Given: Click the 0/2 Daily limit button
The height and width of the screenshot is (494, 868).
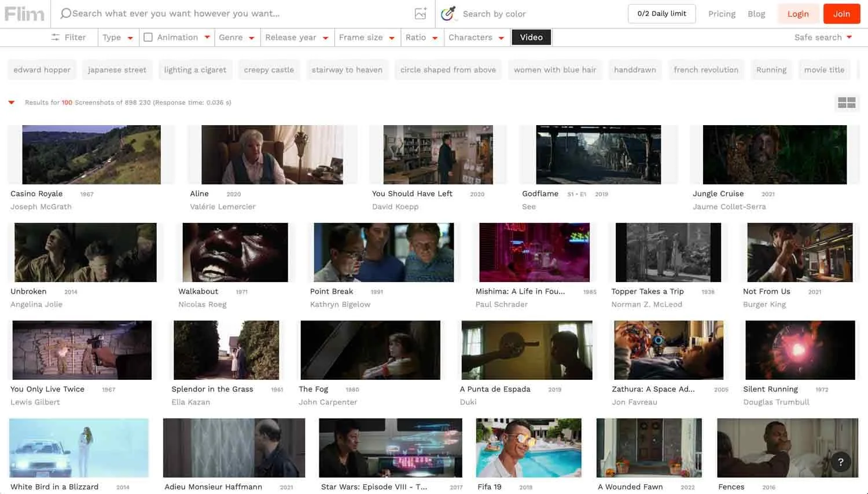Looking at the screenshot, I should [662, 13].
